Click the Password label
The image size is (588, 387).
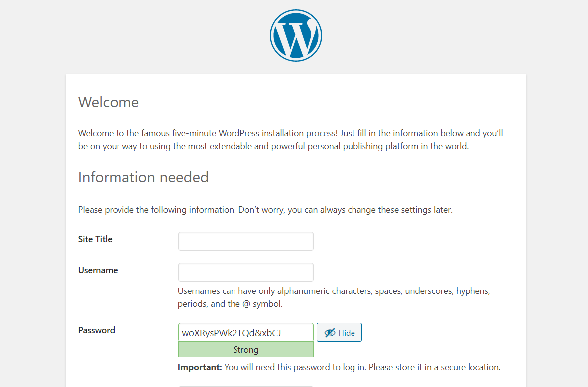tap(97, 330)
